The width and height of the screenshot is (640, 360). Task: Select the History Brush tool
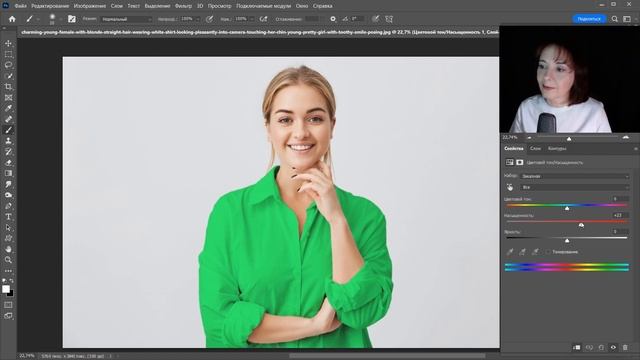(8, 151)
